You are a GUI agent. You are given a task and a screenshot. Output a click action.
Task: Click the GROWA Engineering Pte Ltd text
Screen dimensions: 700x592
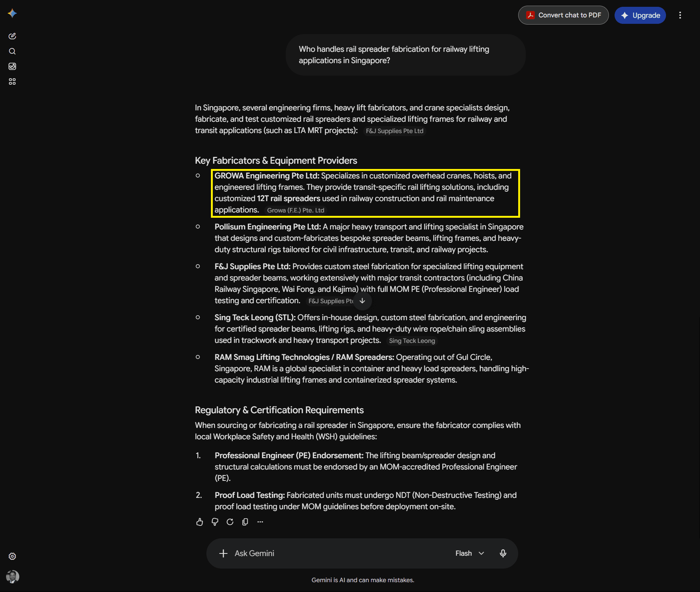(x=267, y=176)
